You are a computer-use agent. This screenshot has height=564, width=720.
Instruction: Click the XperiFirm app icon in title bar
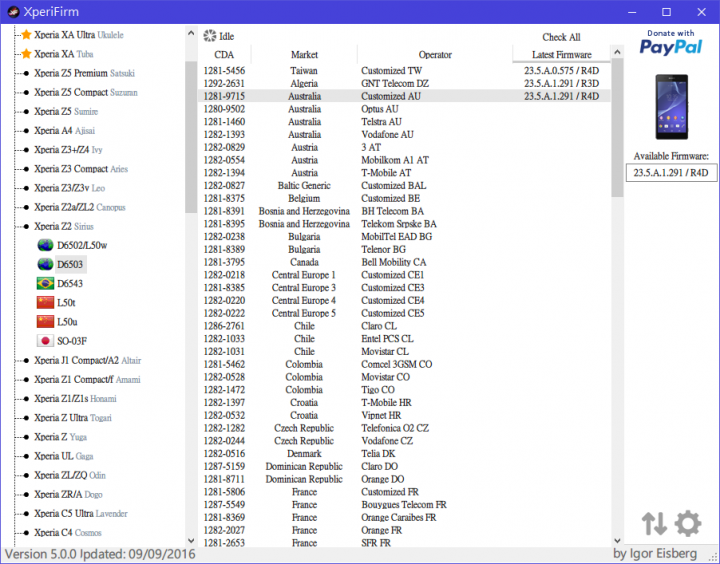pyautogui.click(x=13, y=11)
